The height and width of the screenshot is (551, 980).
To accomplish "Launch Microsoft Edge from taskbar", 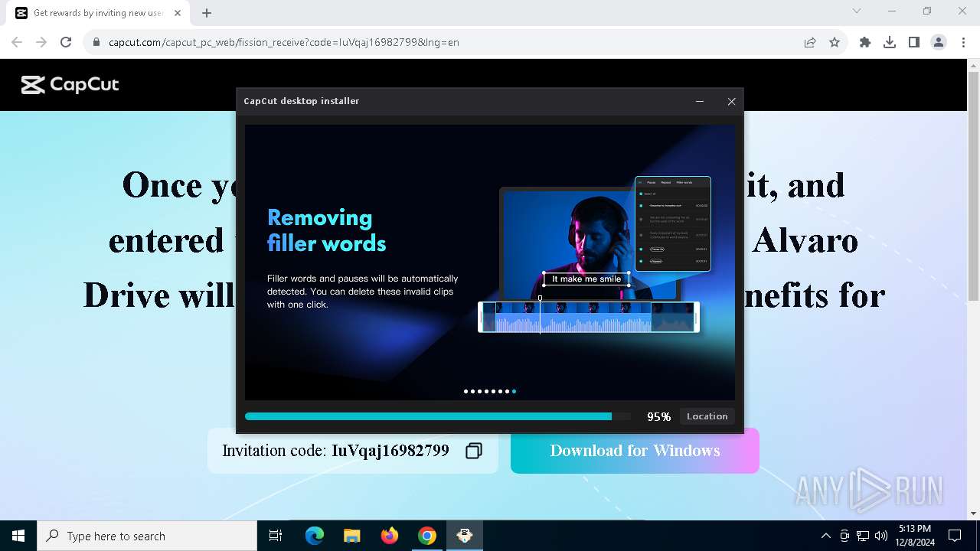I will [315, 536].
